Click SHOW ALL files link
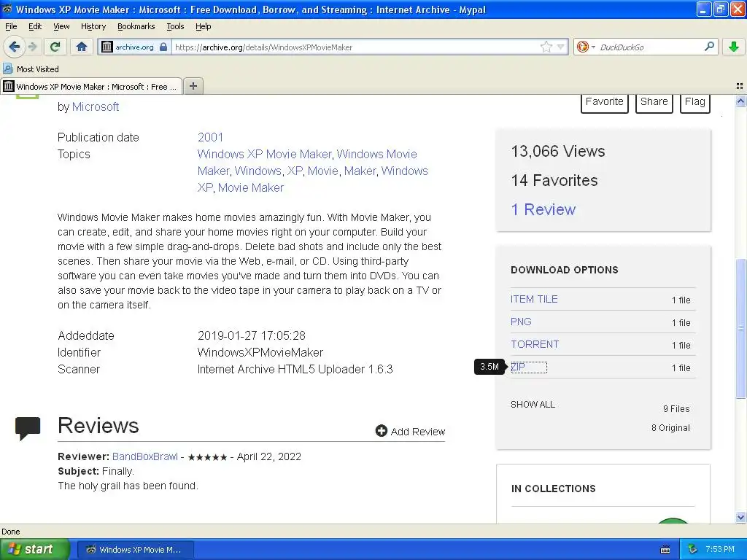This screenshot has height=560, width=747. coord(533,404)
